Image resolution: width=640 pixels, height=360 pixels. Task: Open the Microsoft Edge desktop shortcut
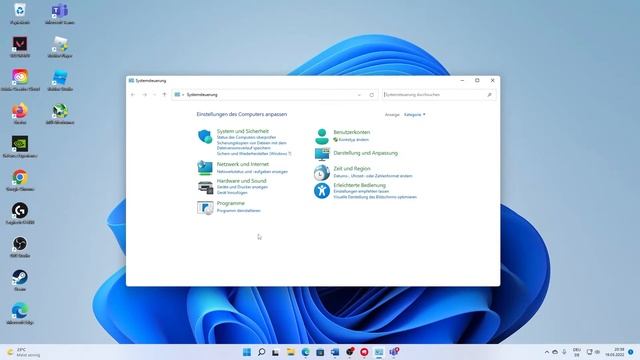20,313
